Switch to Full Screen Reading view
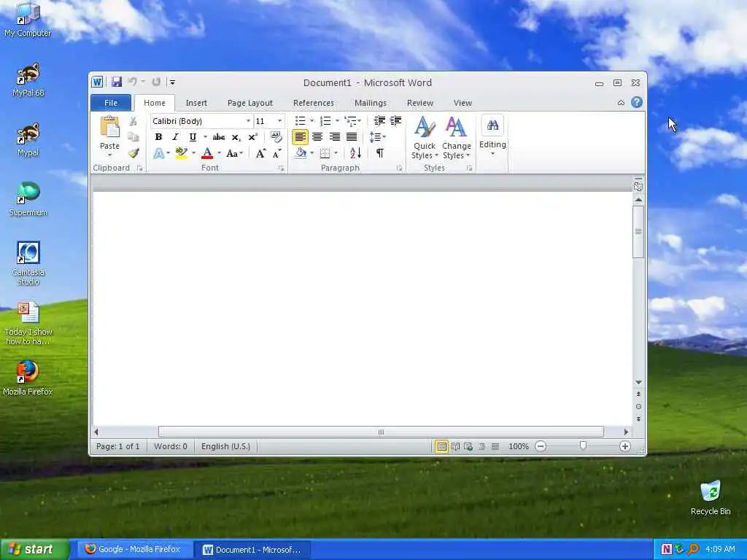The width and height of the screenshot is (747, 560). (455, 446)
